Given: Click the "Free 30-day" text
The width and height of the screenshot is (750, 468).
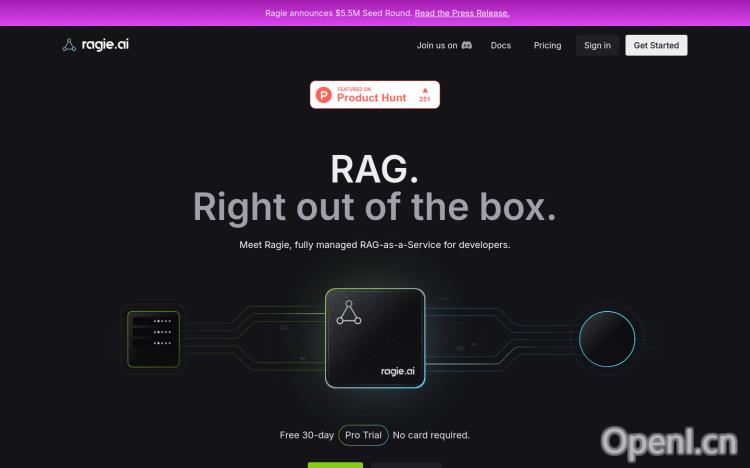Looking at the screenshot, I should coord(307,435).
